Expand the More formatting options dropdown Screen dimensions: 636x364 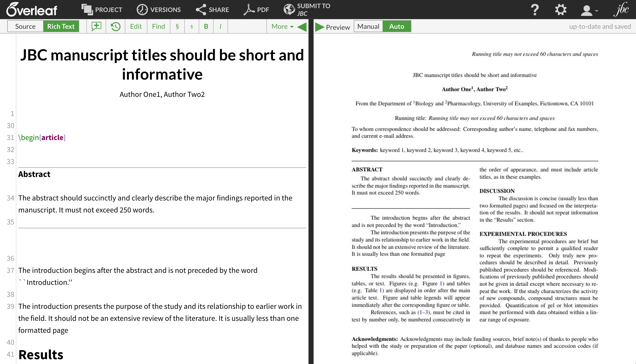tap(280, 27)
